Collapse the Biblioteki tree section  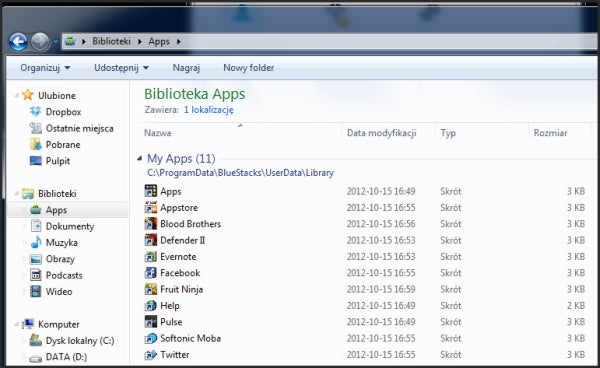coord(17,194)
